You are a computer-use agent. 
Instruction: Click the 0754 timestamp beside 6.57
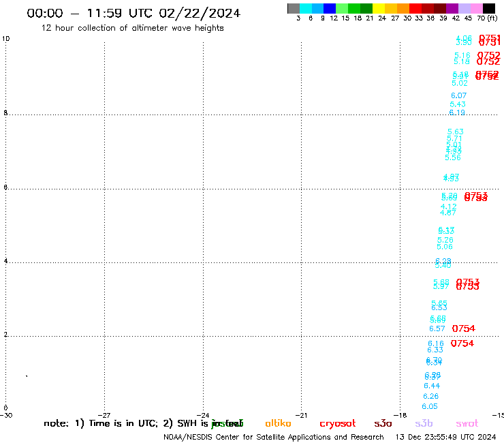(464, 329)
